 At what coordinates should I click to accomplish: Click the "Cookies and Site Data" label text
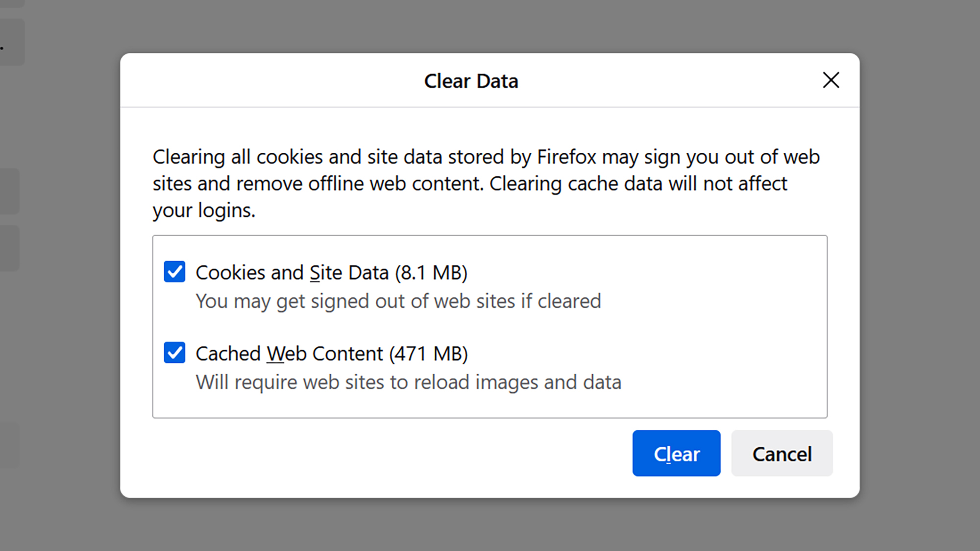(x=292, y=273)
